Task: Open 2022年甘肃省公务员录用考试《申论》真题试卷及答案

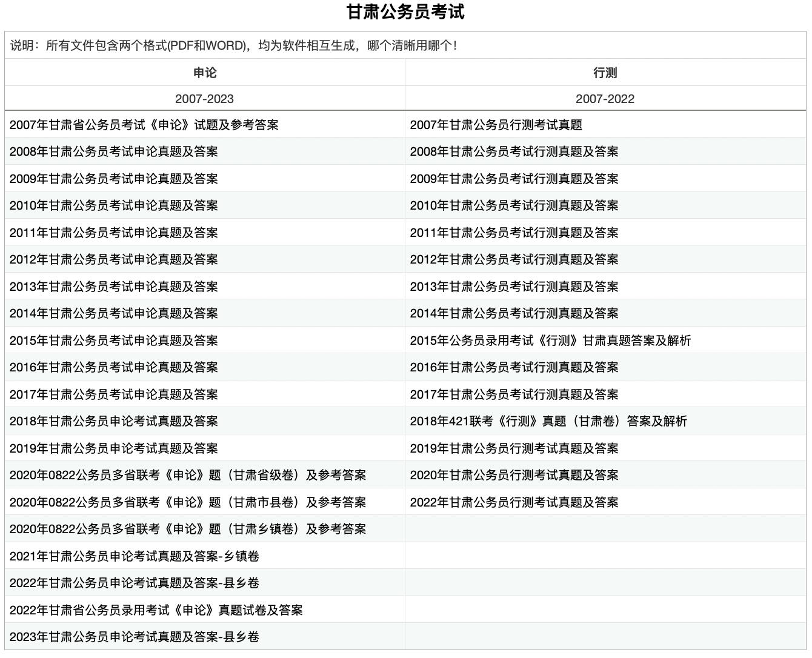Action: pos(156,610)
